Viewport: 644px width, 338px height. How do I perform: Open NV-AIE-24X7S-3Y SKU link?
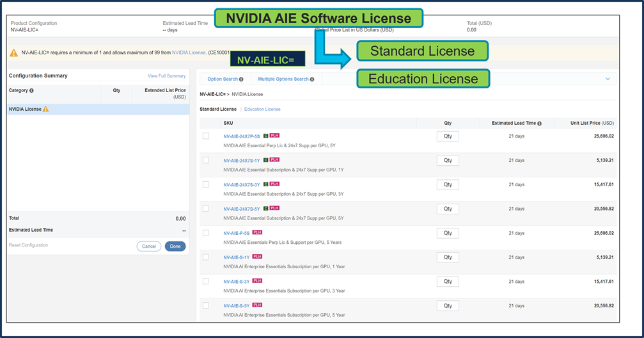[242, 185]
